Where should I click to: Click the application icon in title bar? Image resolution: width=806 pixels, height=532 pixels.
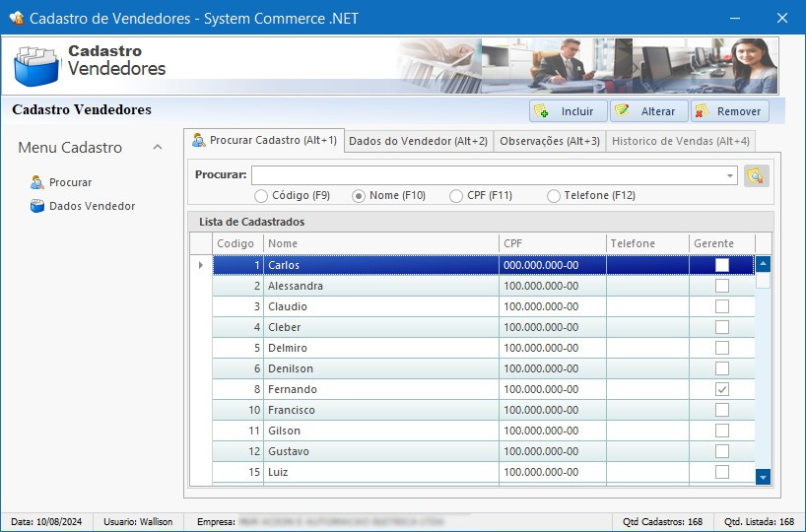click(16, 18)
